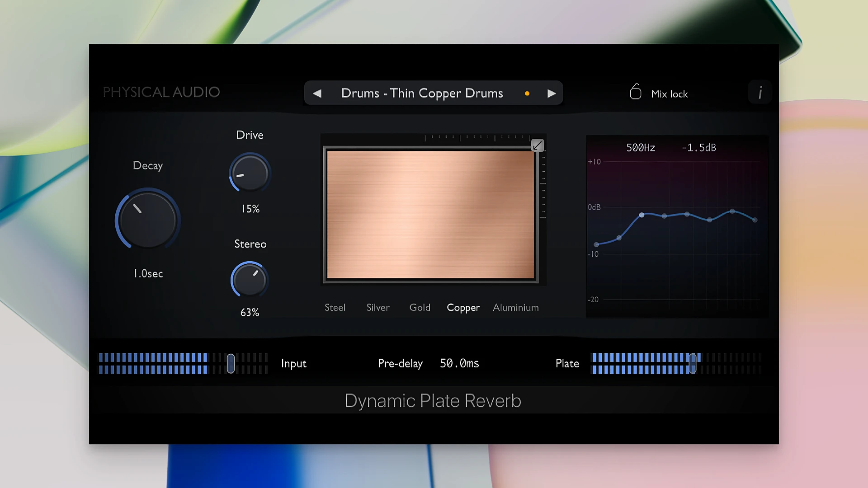Click the Mix lock padlock icon
The height and width of the screenshot is (488, 868).
pos(636,92)
